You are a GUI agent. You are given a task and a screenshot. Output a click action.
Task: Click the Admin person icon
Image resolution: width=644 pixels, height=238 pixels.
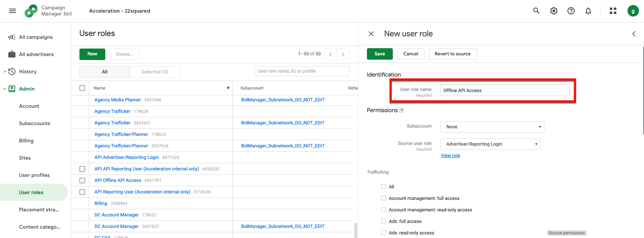click(x=12, y=89)
